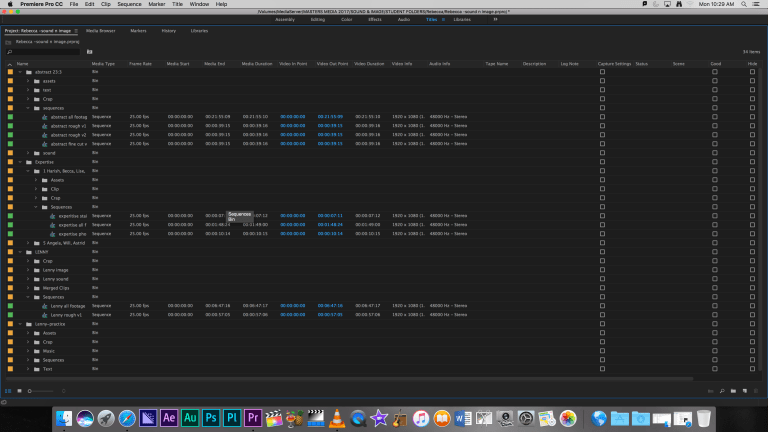Open After Effects from the dock

click(169, 417)
